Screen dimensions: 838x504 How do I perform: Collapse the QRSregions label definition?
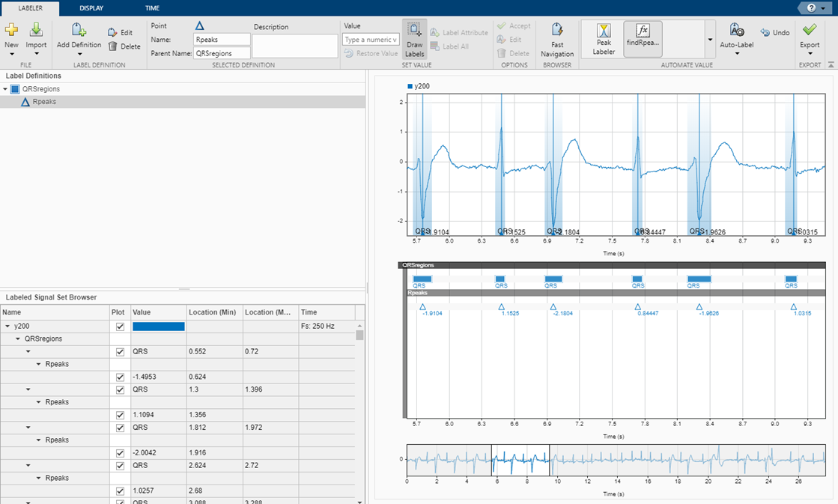pyautogui.click(x=6, y=89)
